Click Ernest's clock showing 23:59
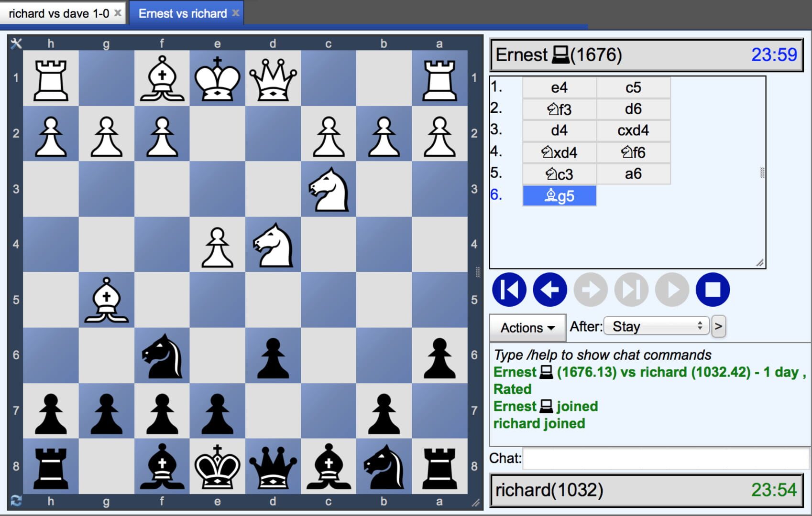The width and height of the screenshot is (812, 516). coord(775,54)
